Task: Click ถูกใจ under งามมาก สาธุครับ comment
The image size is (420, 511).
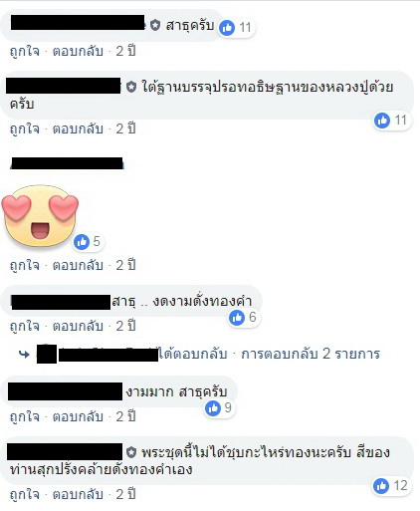Action: coord(25,417)
